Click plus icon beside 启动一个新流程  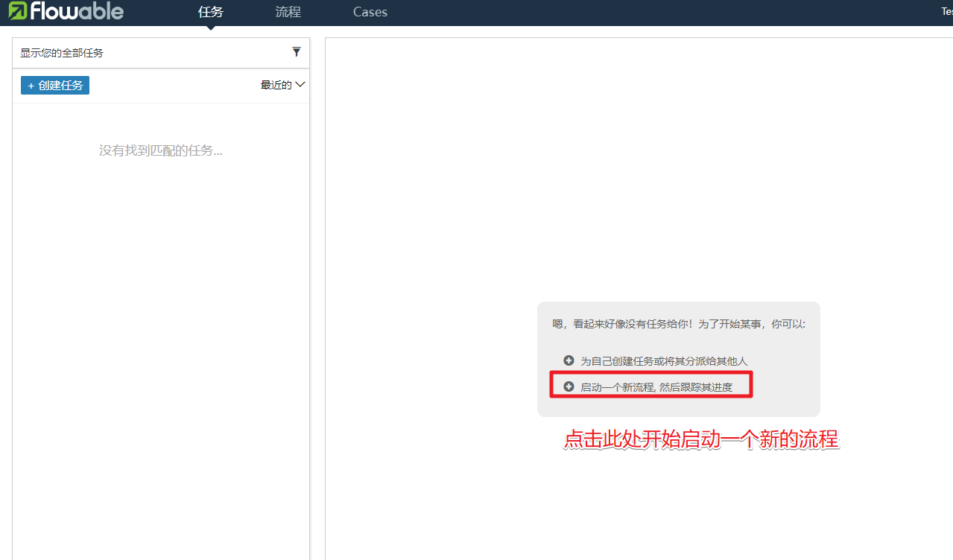click(x=569, y=386)
